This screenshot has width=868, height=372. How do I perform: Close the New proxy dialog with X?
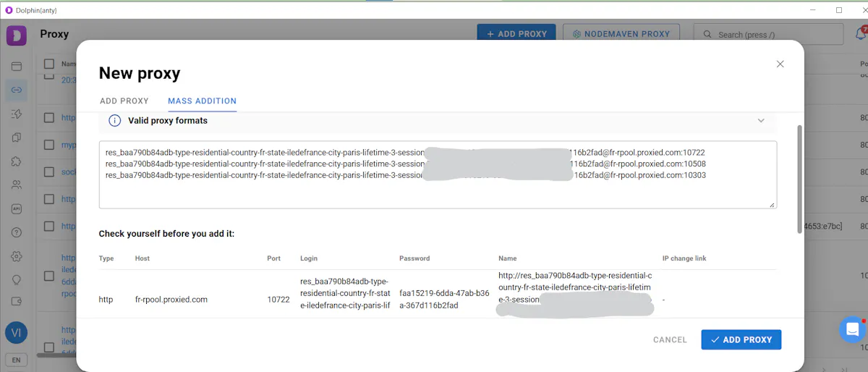[x=780, y=64]
